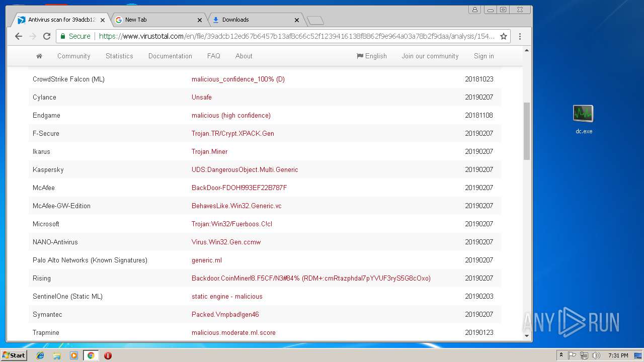Click Trapmine malicious.moderate.ml.score result
644x362 pixels.
[233, 332]
